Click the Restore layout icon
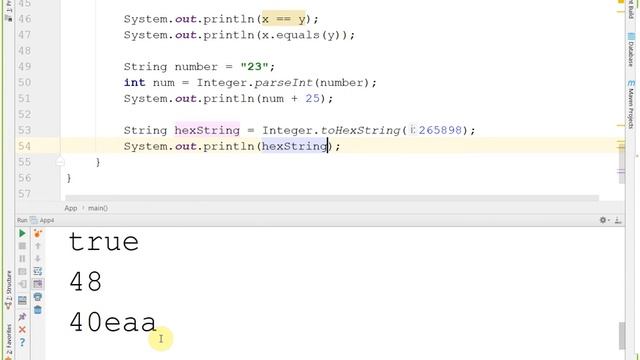The width and height of the screenshot is (640, 360). click(x=22, y=301)
